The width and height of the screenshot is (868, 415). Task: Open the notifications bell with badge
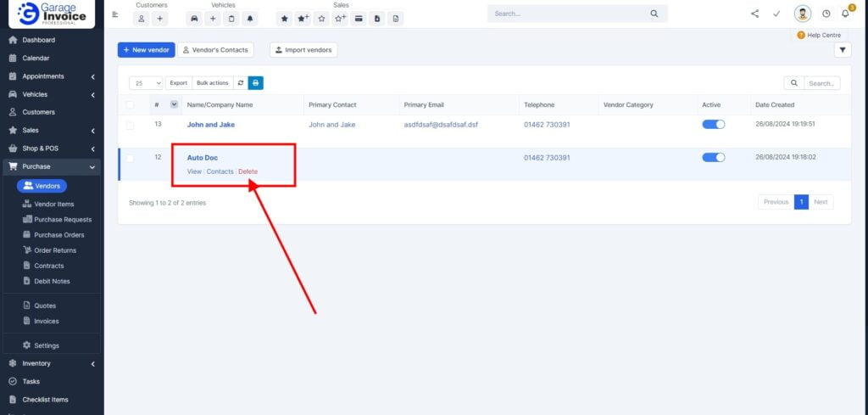click(845, 13)
